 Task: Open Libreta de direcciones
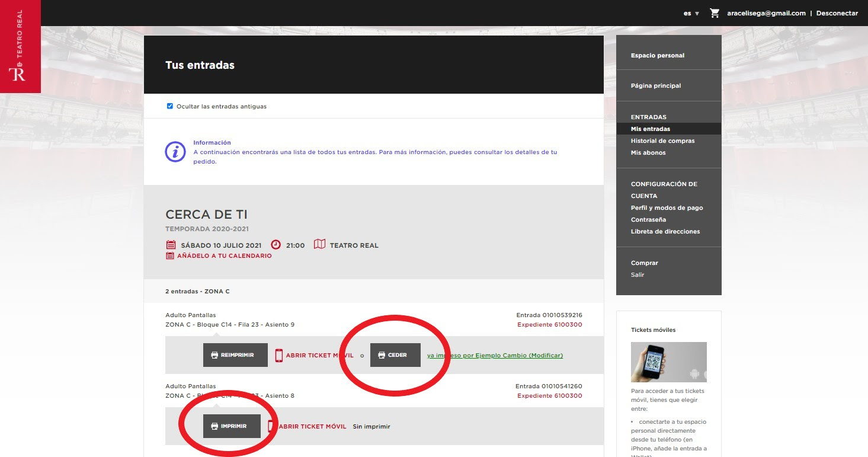pos(665,231)
